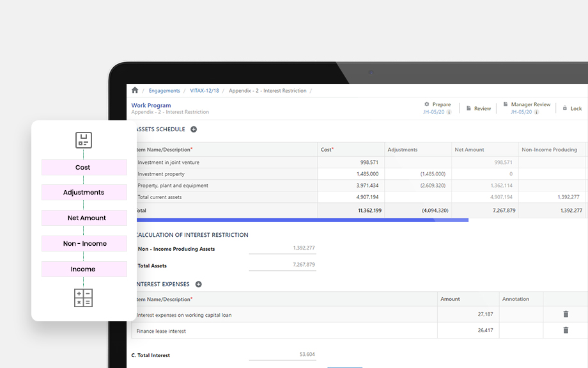This screenshot has width=588, height=368.
Task: Click info icon beside Prepare JH-05/20
Action: pyautogui.click(x=449, y=112)
